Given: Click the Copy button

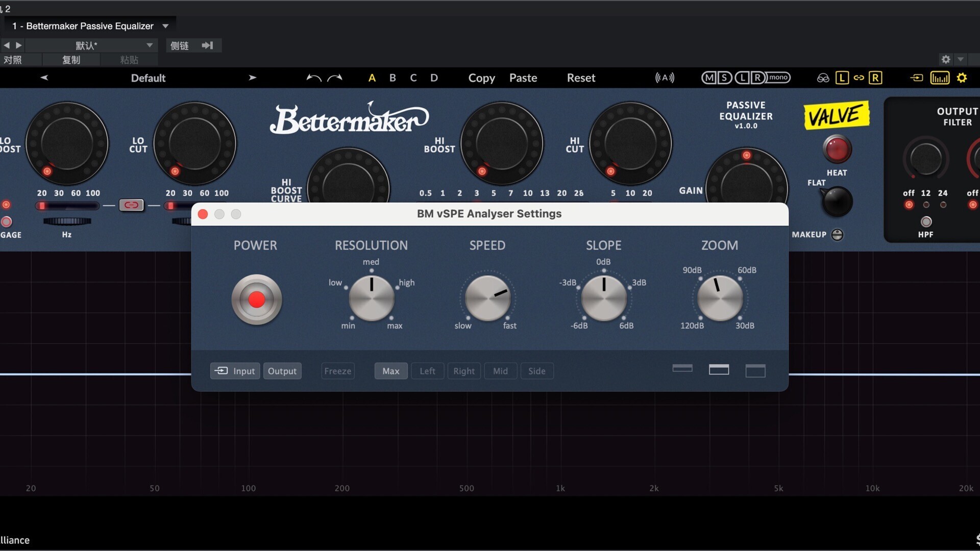Looking at the screenshot, I should point(482,78).
